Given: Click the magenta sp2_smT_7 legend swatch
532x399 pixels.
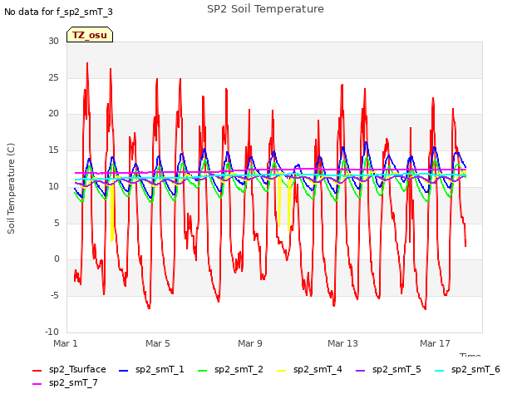Looking at the screenshot, I should 37,384.
